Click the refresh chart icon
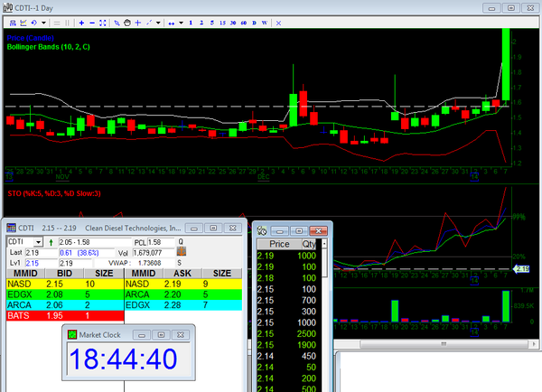The image size is (542, 392). (34, 23)
